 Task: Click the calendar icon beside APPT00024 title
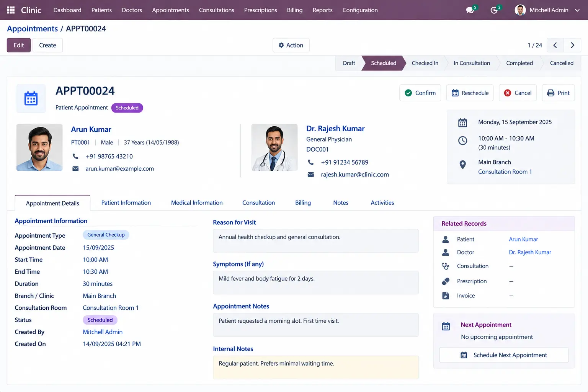[31, 98]
